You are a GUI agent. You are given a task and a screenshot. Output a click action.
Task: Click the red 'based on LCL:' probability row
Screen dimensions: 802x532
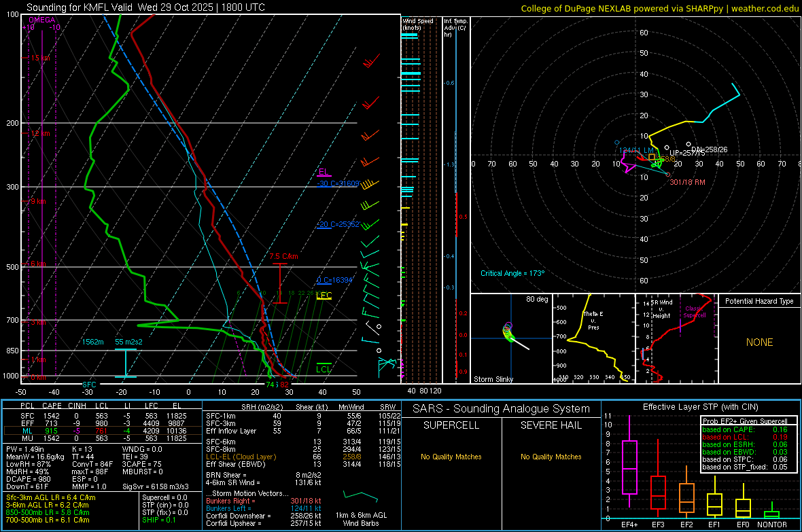pyautogui.click(x=745, y=437)
